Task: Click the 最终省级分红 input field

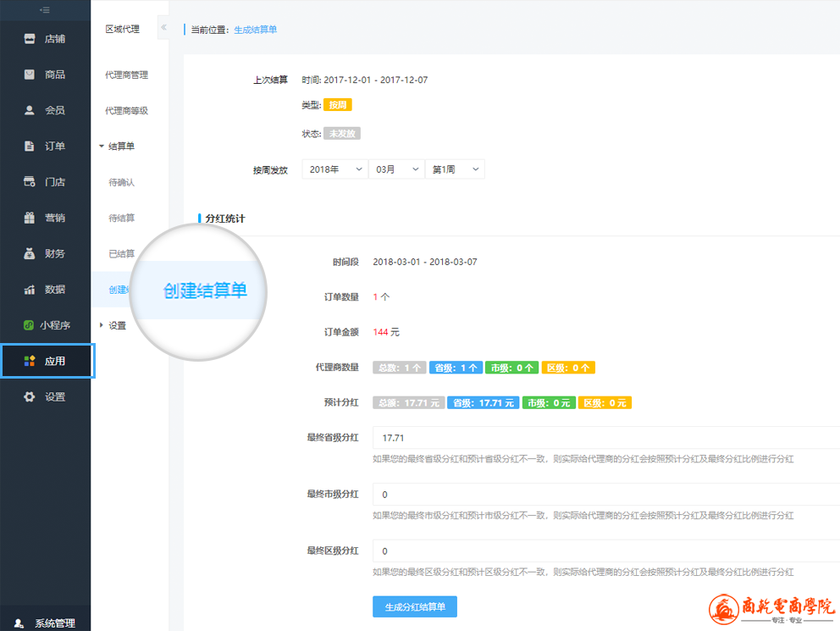Action: (x=605, y=438)
